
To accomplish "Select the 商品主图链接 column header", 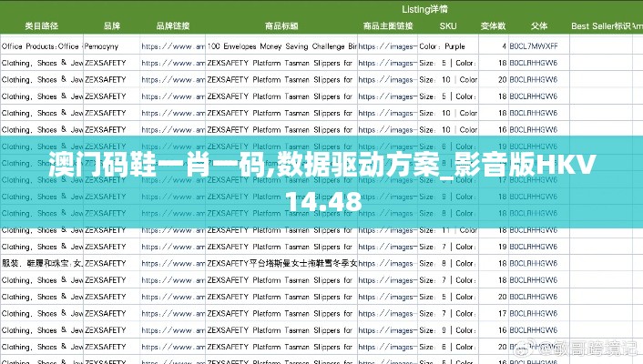I will click(x=387, y=26).
